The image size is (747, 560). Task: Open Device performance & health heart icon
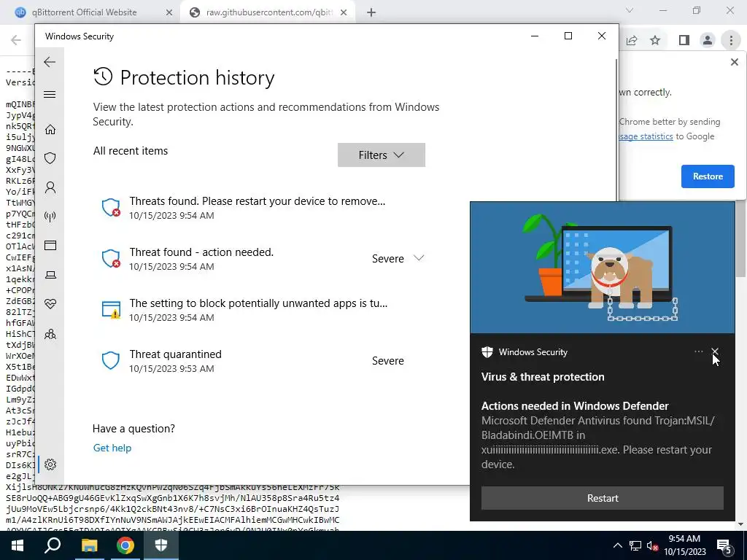point(50,304)
